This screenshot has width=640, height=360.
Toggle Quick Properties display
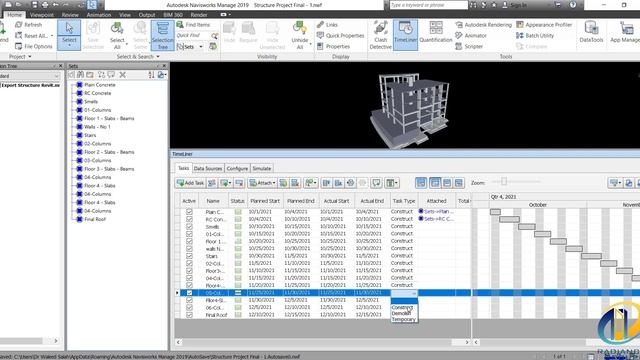pos(340,36)
